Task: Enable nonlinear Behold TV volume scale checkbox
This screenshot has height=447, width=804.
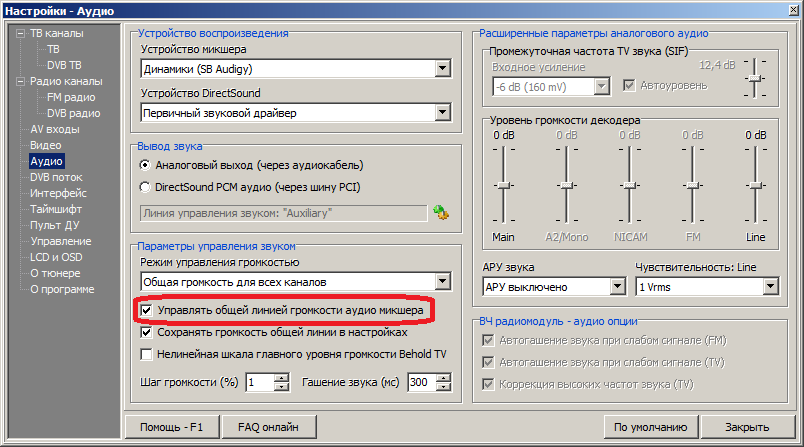Action: point(147,354)
